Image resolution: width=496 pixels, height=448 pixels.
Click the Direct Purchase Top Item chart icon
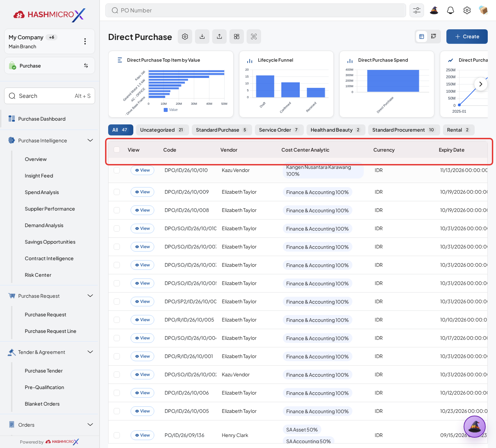[x=120, y=60]
